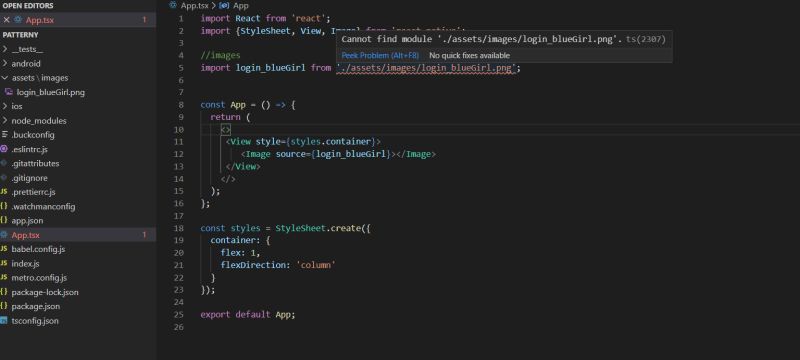Click the React icon in the breadcrumb

click(174, 6)
